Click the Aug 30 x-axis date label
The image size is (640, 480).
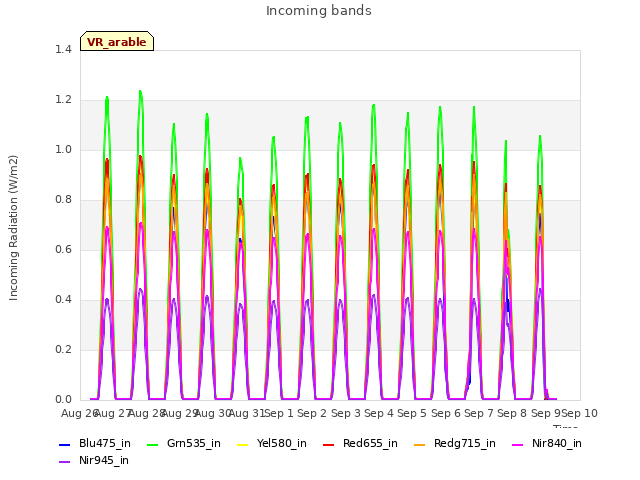click(213, 413)
